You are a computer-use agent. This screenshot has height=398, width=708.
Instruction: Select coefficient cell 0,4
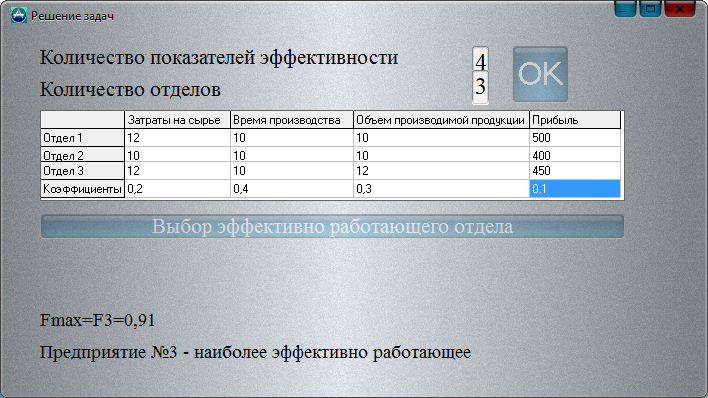(292, 188)
